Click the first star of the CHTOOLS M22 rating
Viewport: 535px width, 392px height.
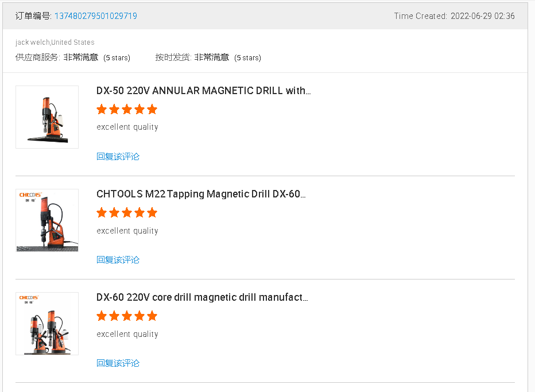102,213
